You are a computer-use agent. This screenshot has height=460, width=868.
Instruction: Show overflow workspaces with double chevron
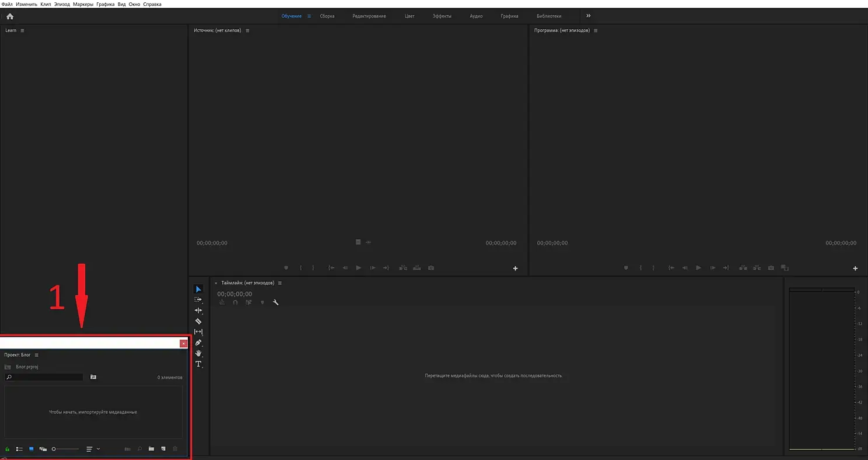[589, 16]
